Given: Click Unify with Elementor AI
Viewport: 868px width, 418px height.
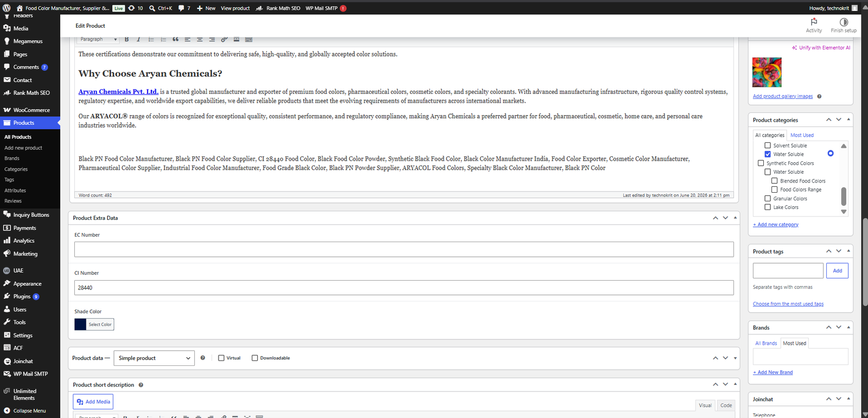Looking at the screenshot, I should pos(821,48).
